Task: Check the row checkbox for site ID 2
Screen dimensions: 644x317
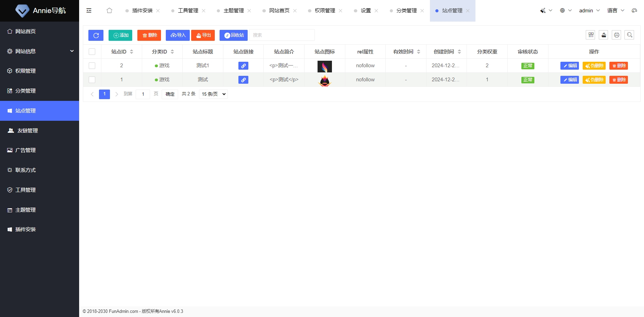Action: 92,66
